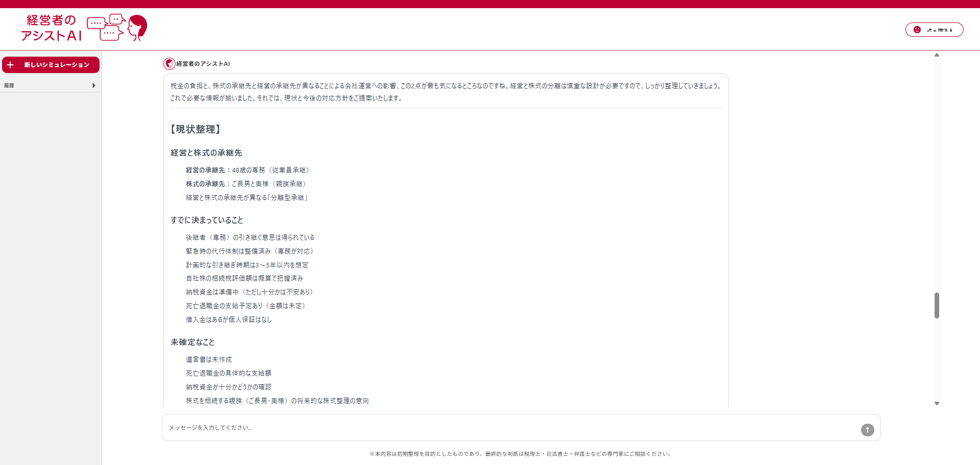
Task: Click the assistant avatar icon above the message
Action: click(169, 64)
